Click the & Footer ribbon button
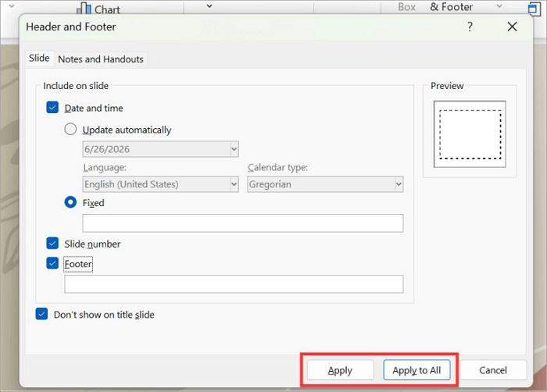 click(452, 7)
